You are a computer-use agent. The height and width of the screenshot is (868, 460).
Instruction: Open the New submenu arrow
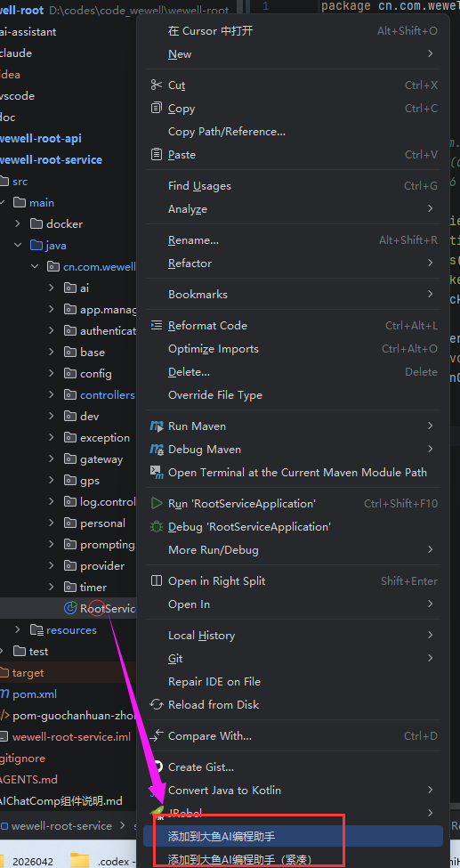point(430,53)
